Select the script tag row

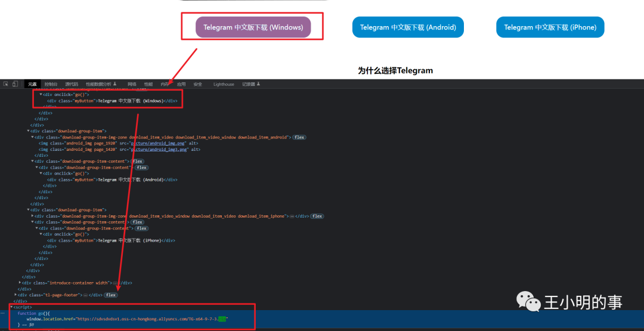pos(23,307)
